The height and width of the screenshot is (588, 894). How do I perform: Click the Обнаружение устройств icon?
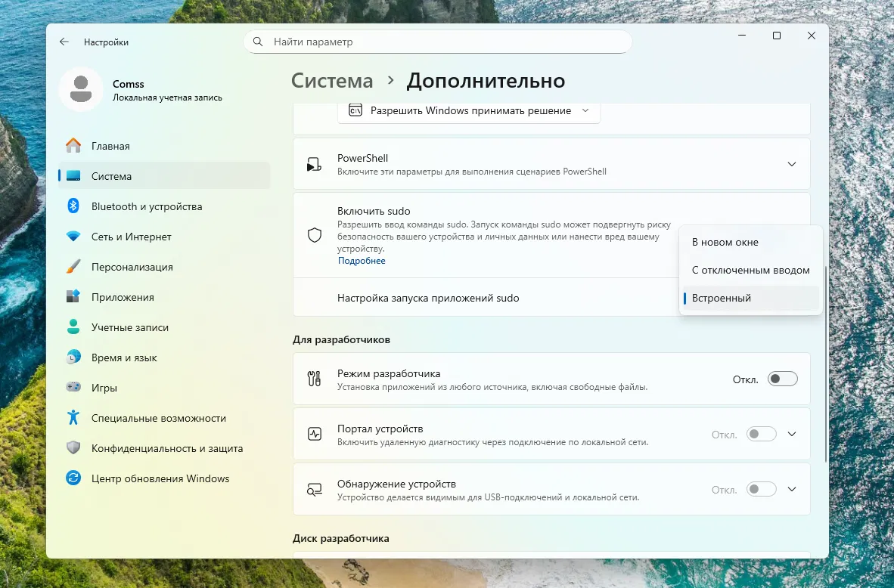click(315, 490)
